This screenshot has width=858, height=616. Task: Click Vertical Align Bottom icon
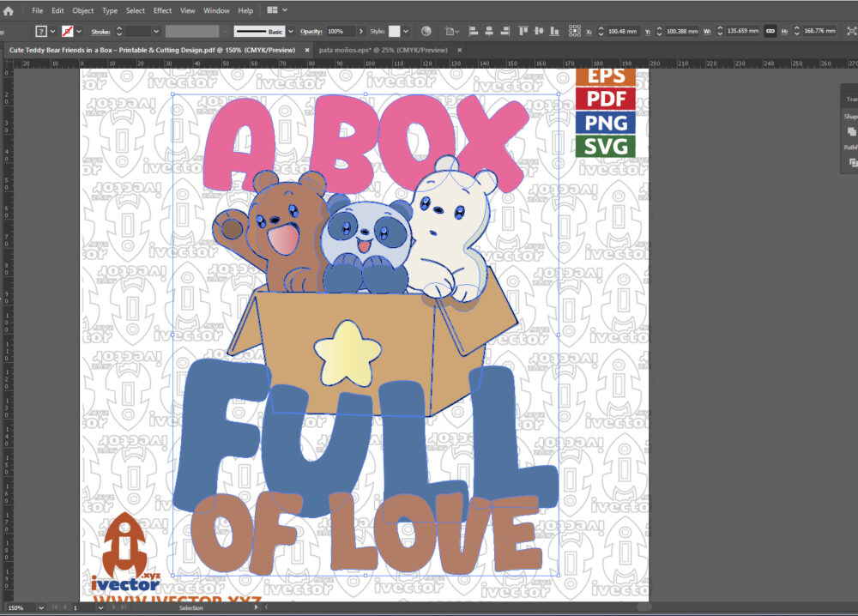pyautogui.click(x=554, y=31)
